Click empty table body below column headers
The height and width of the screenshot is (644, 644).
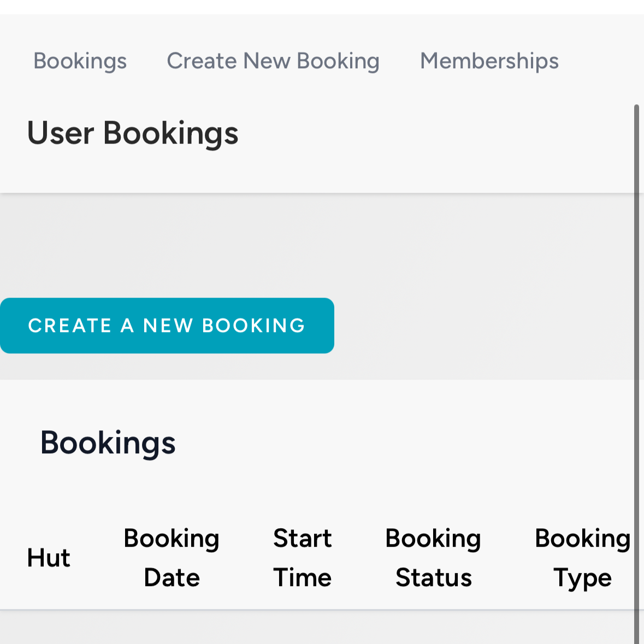click(316, 628)
